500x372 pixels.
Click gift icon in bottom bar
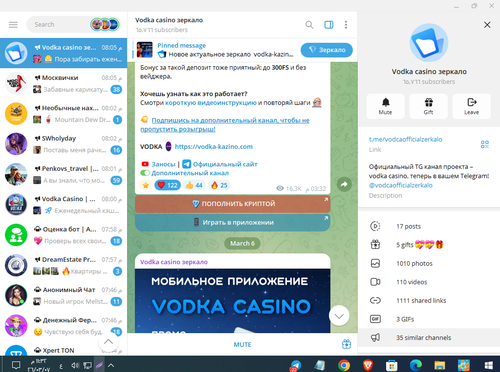tap(346, 344)
